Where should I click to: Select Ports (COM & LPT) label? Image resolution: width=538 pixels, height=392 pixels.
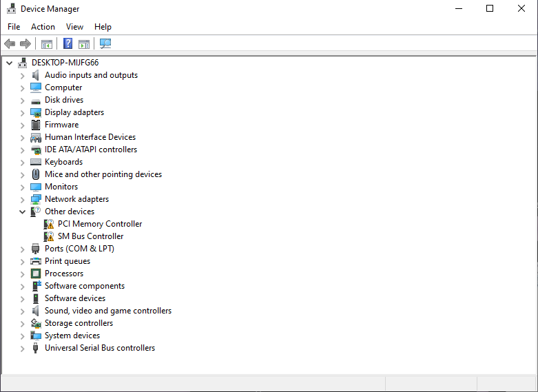[80, 249]
